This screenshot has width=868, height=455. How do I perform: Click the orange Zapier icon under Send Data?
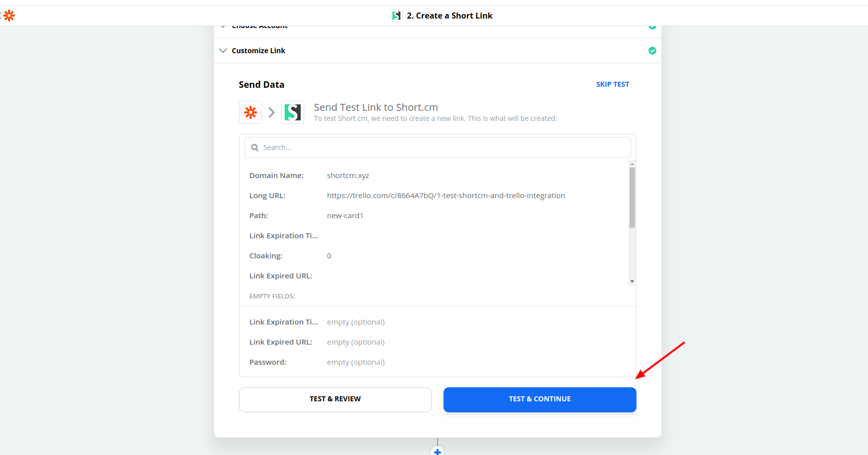click(251, 112)
